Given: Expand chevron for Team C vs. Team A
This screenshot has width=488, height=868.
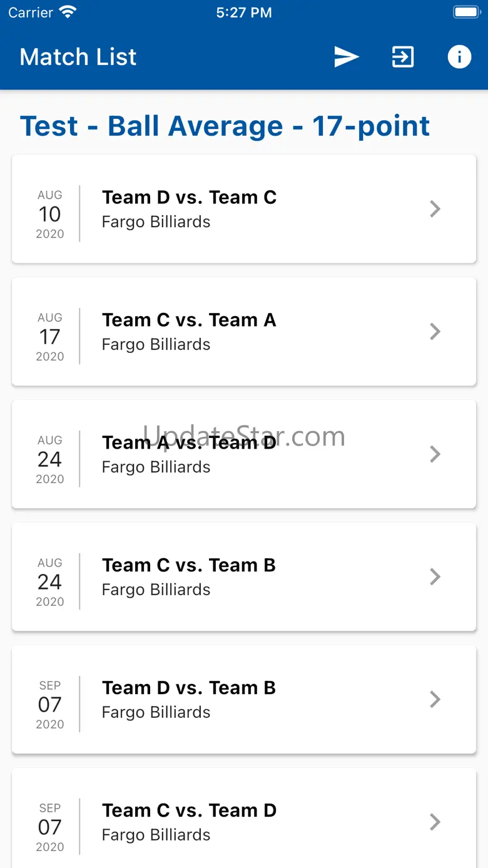Looking at the screenshot, I should tap(435, 332).
